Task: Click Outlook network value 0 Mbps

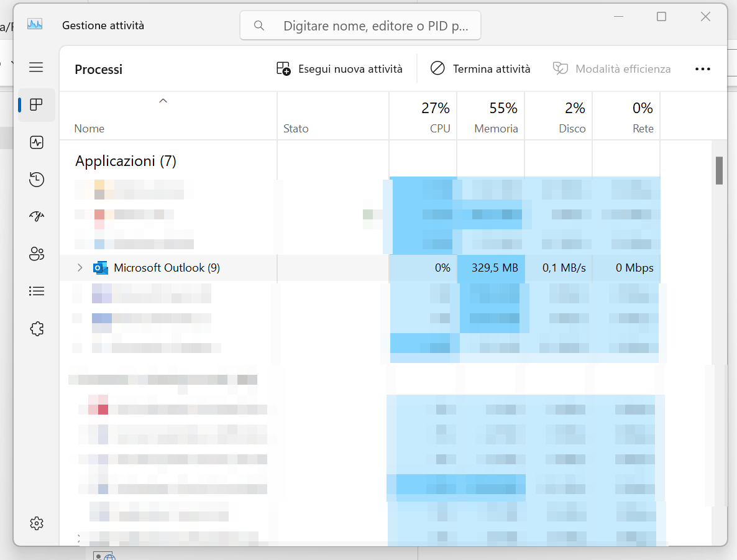Action: point(634,268)
